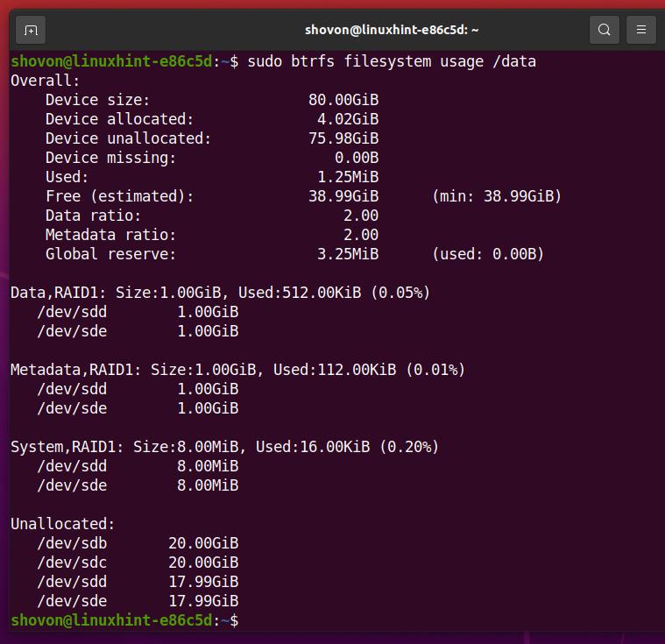Click the Used value 1.25MiB

[x=347, y=177]
